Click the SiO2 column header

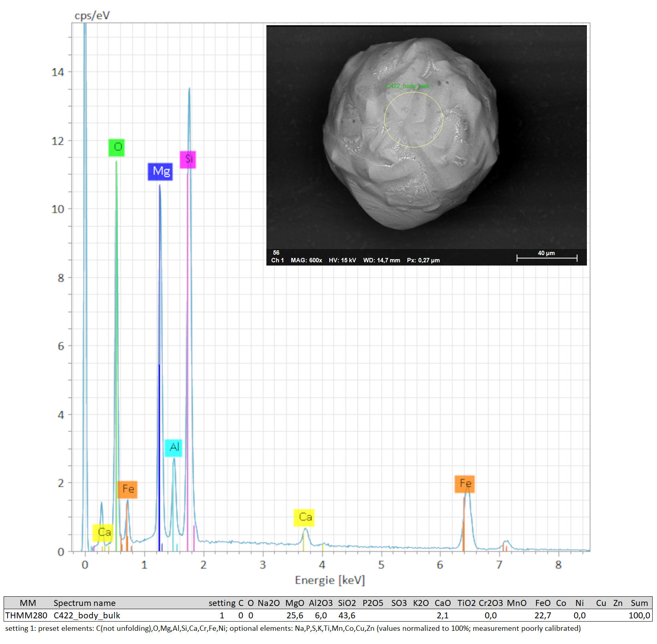[x=347, y=603]
